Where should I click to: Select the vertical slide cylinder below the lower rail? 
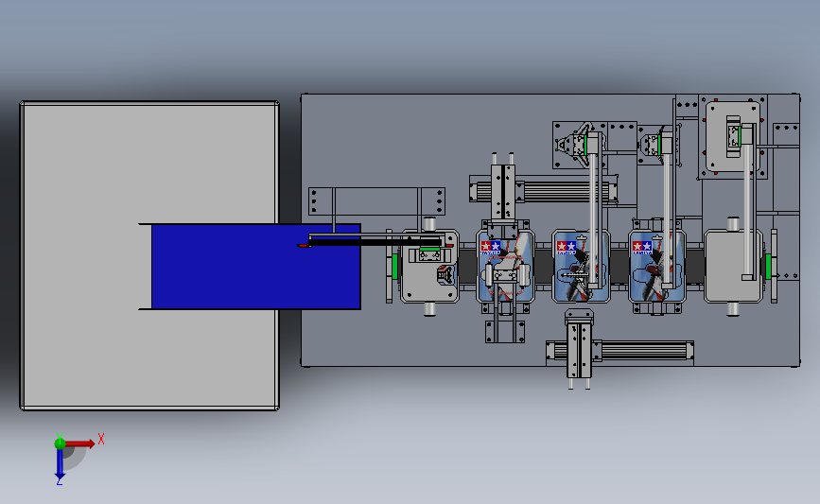579,349
